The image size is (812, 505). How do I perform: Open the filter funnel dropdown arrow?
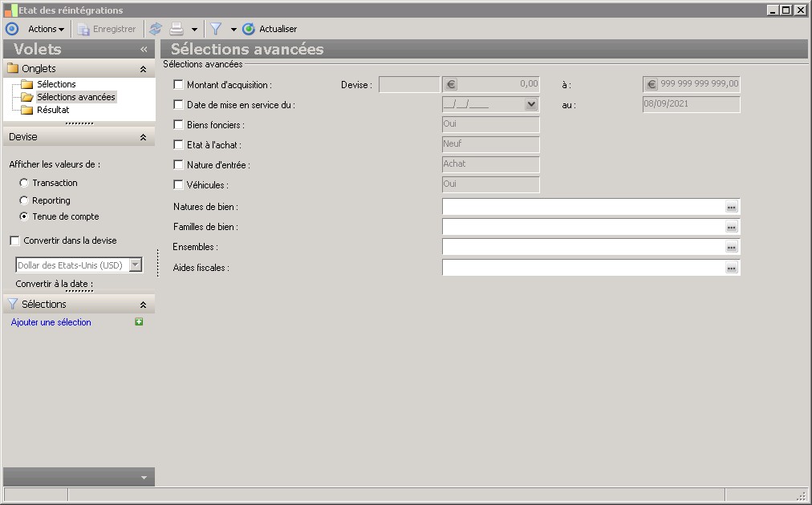coord(233,30)
